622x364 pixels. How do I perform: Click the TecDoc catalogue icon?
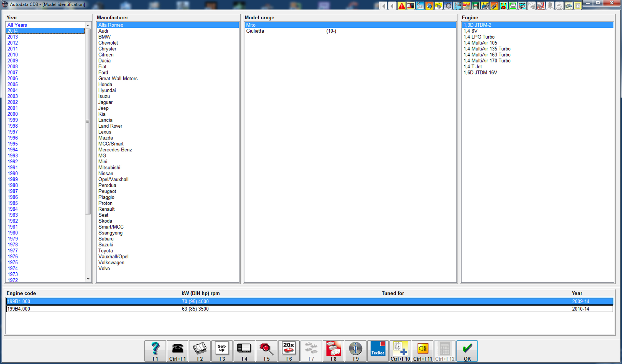coord(378,351)
